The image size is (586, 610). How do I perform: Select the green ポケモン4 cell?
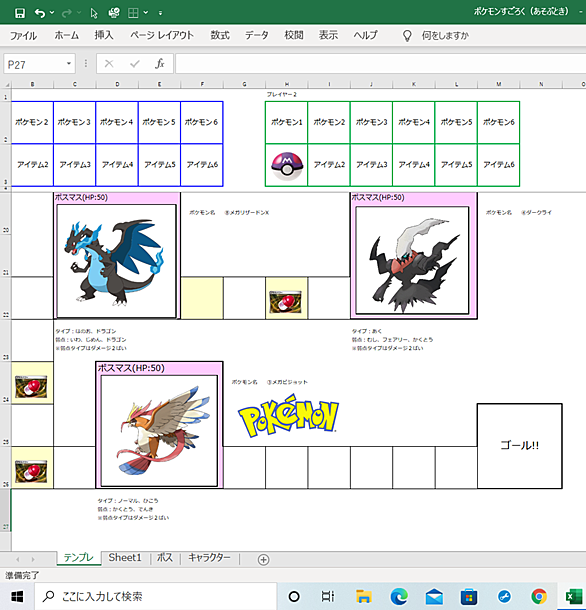pyautogui.click(x=414, y=122)
